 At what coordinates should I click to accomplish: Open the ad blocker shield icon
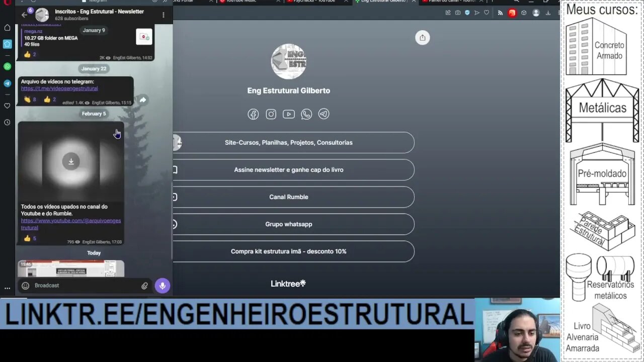pyautogui.click(x=467, y=13)
